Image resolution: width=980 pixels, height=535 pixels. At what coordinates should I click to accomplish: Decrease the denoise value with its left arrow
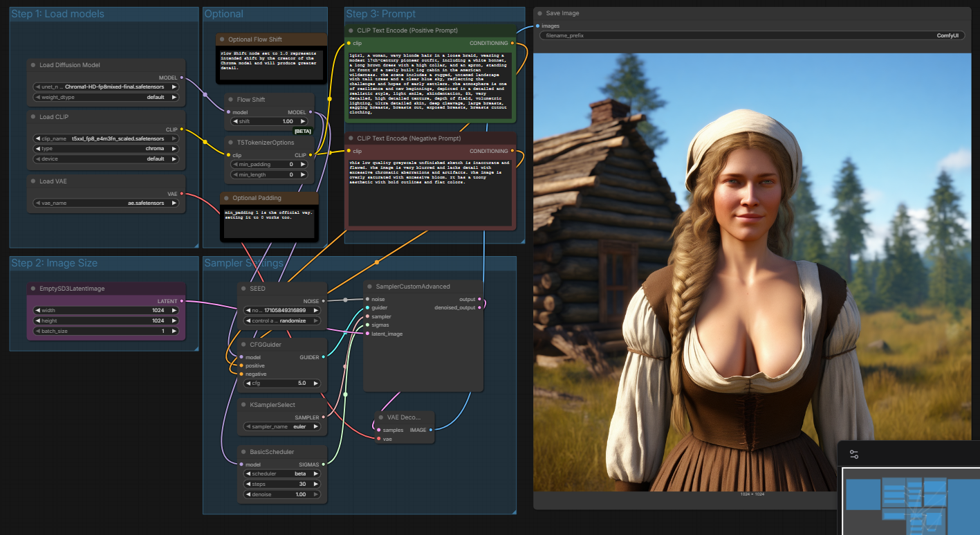(248, 494)
